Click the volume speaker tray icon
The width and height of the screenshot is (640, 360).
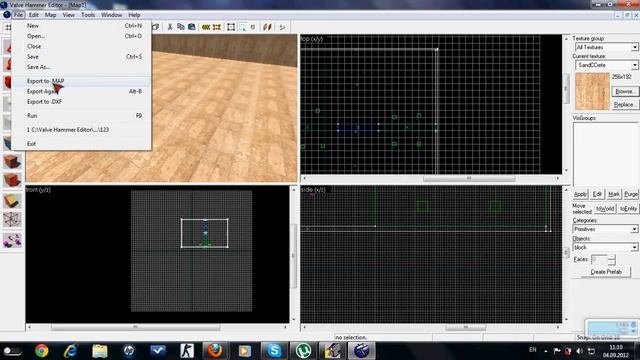click(x=579, y=351)
